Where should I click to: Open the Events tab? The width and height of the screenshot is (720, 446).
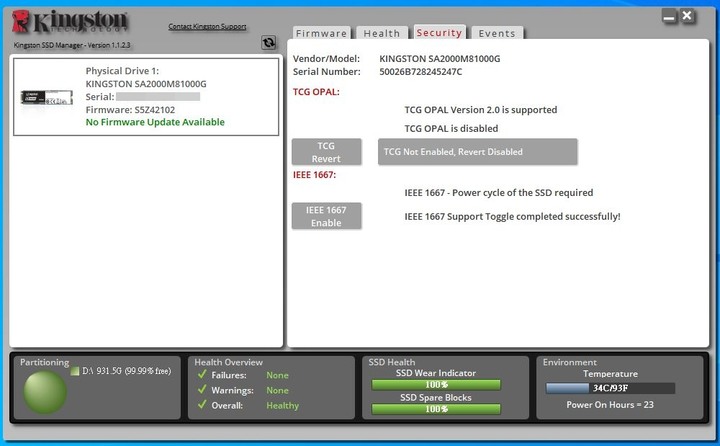tap(497, 33)
